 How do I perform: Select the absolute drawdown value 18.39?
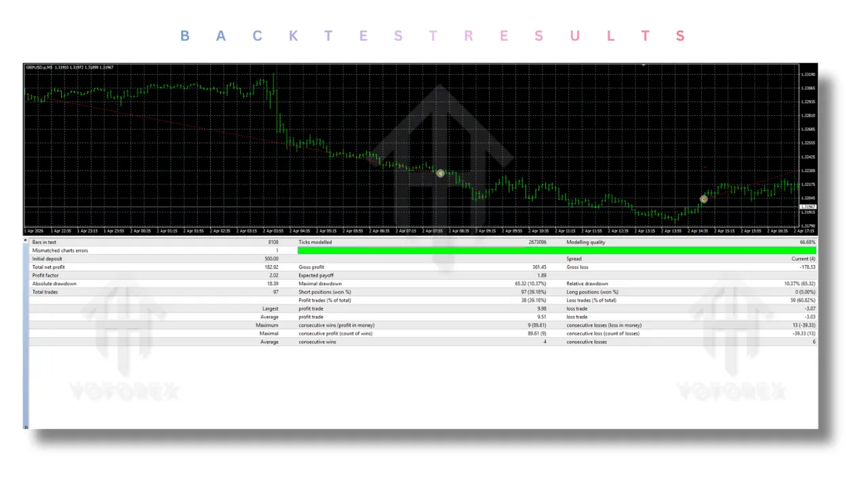click(273, 284)
